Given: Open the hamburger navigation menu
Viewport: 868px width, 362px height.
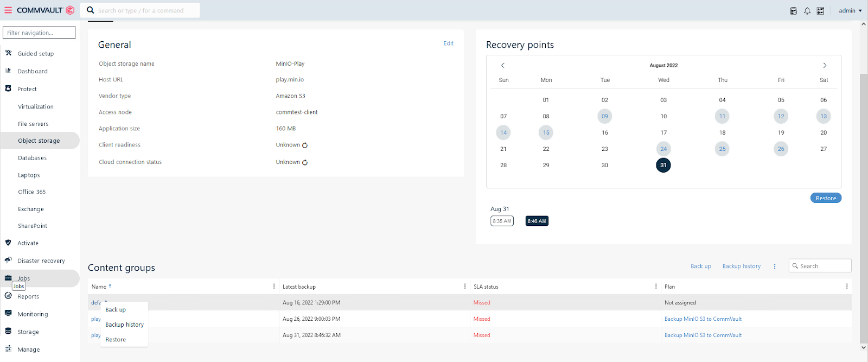Looking at the screenshot, I should [8, 10].
